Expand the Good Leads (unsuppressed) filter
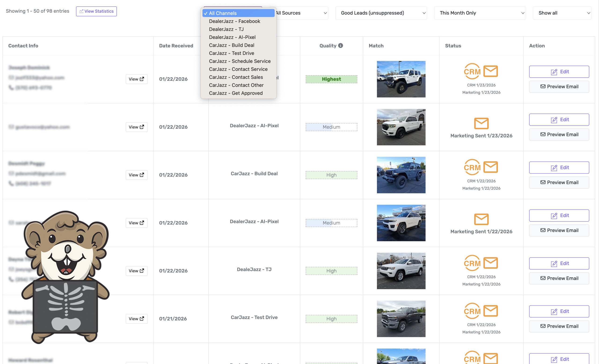This screenshot has width=599, height=364. pyautogui.click(x=381, y=13)
